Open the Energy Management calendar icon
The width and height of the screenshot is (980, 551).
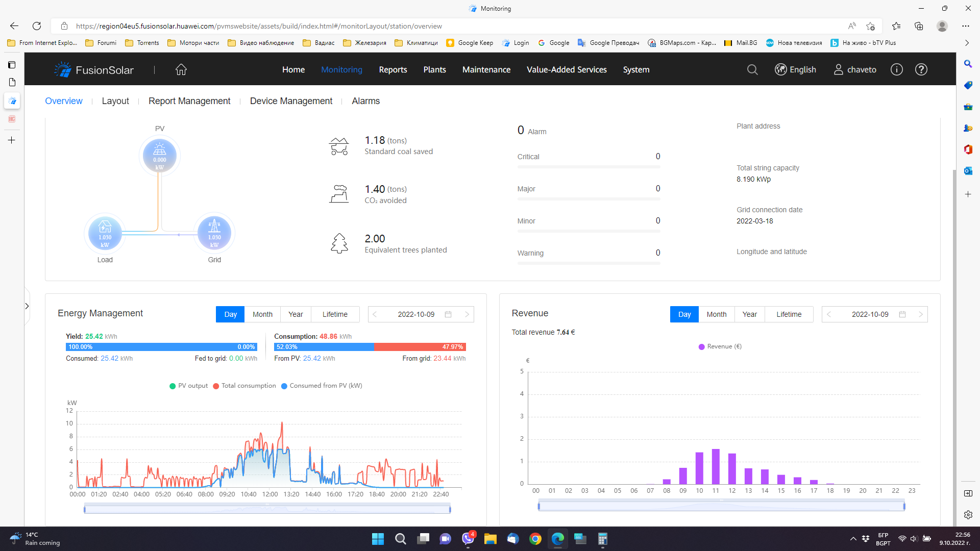click(448, 314)
